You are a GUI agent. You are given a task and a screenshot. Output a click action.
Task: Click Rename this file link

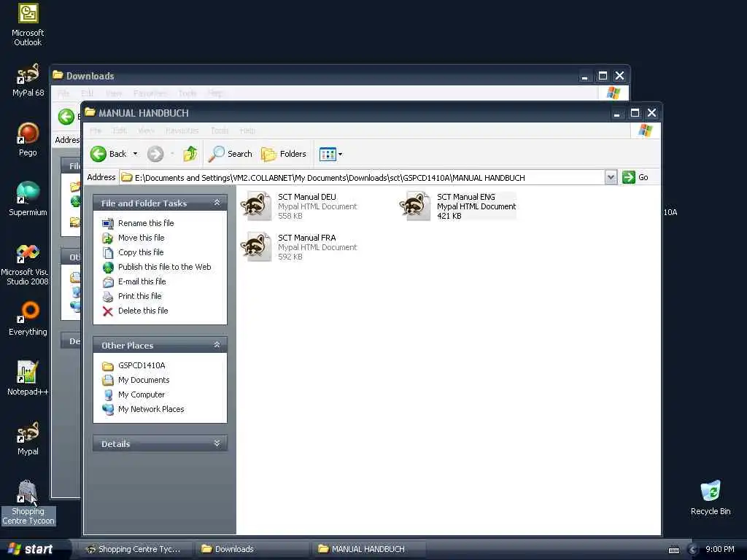[x=146, y=223]
